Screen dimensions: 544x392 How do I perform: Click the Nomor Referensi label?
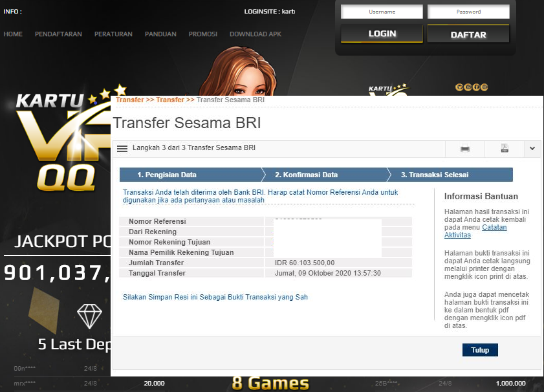(x=157, y=221)
